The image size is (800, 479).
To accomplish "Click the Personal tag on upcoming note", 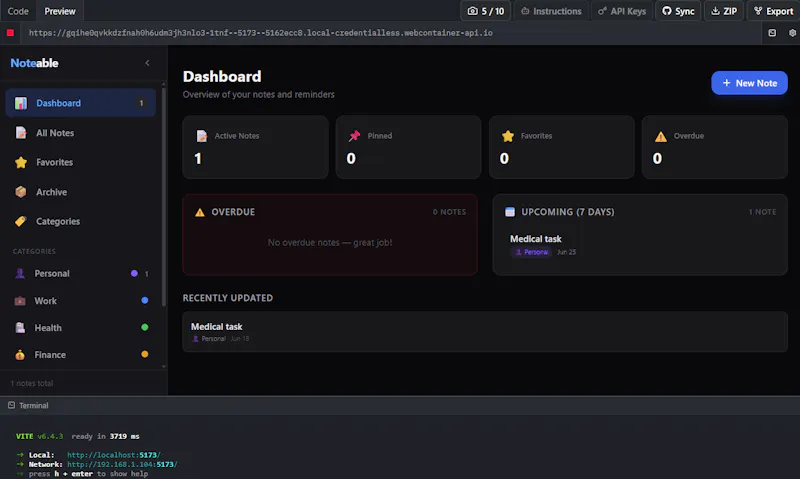I will (532, 252).
